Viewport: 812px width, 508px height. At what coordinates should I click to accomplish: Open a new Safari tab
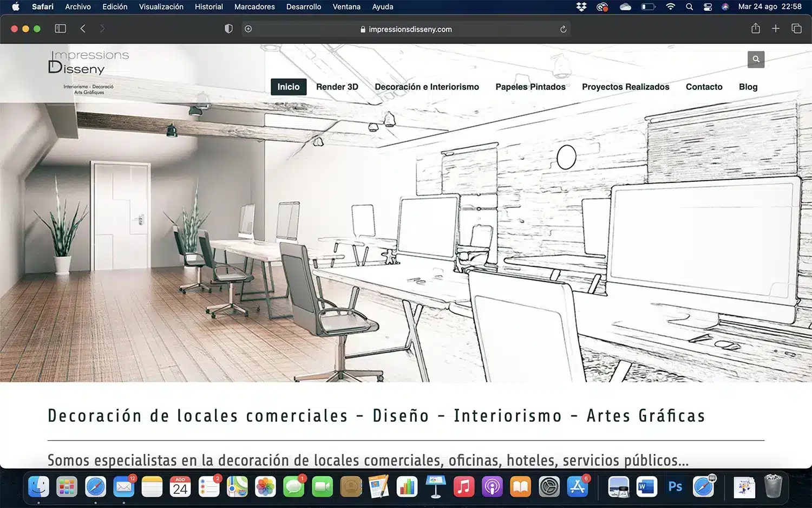[x=776, y=29]
